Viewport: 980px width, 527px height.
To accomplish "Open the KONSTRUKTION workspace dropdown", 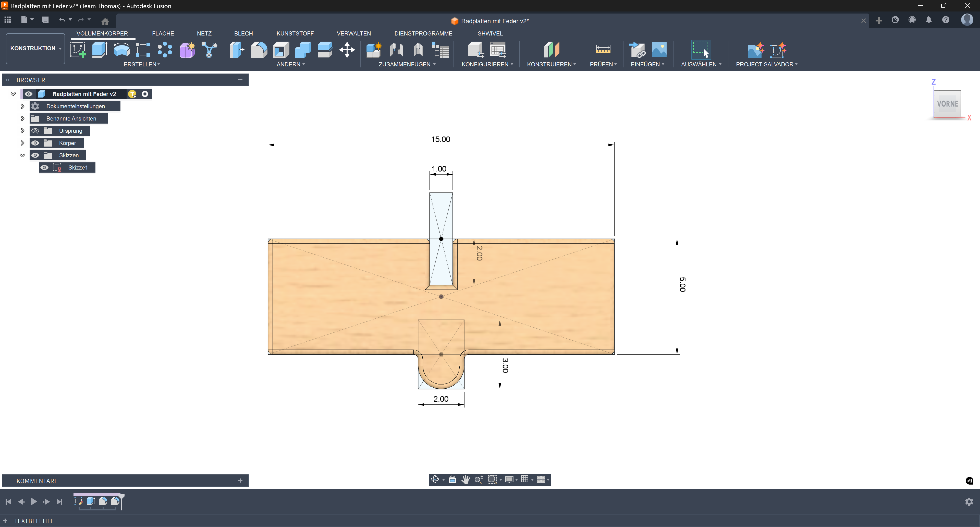I will coord(35,48).
